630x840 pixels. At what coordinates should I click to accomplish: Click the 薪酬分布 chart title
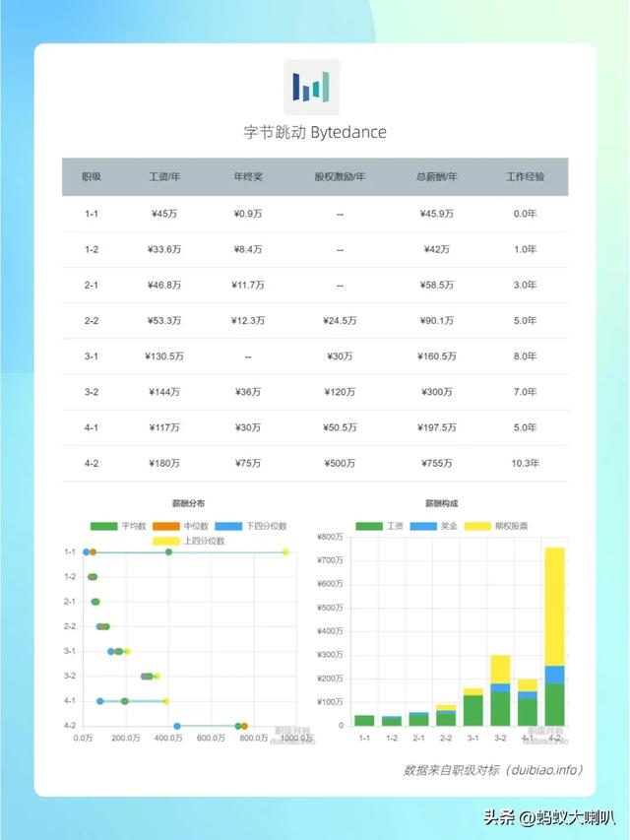(189, 503)
